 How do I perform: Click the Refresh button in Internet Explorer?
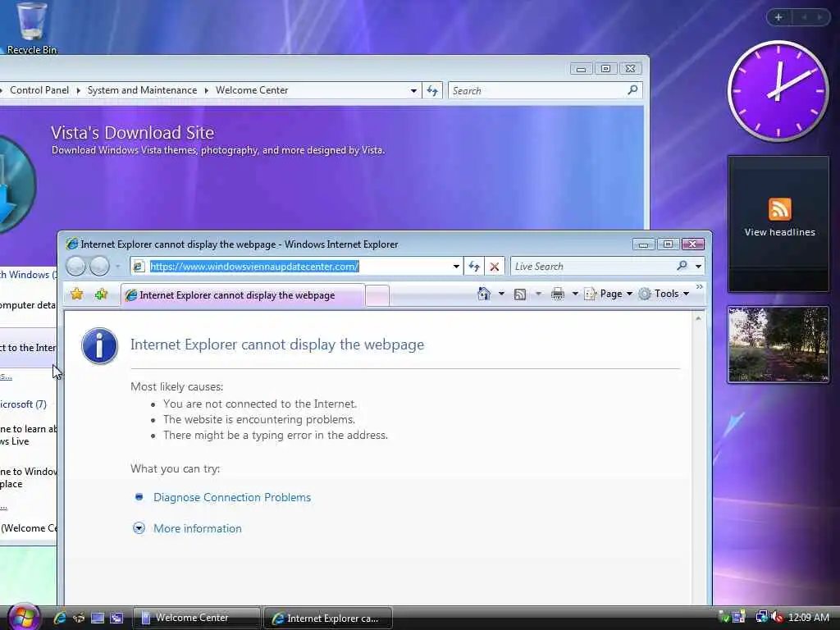[473, 267]
